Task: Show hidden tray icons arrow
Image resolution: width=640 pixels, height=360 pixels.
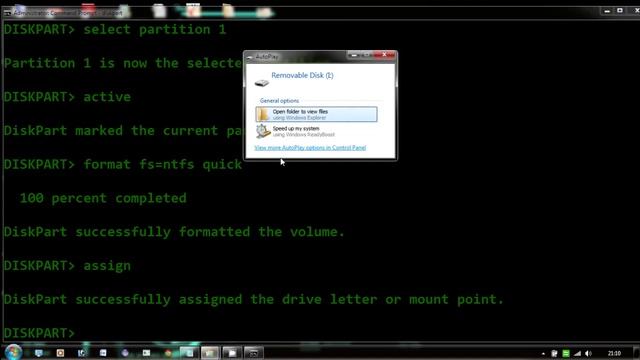Action: pyautogui.click(x=543, y=353)
